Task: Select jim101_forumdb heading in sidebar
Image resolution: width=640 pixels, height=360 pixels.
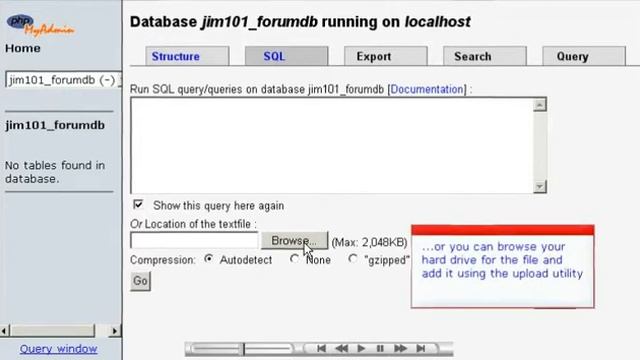Action: [x=55, y=125]
